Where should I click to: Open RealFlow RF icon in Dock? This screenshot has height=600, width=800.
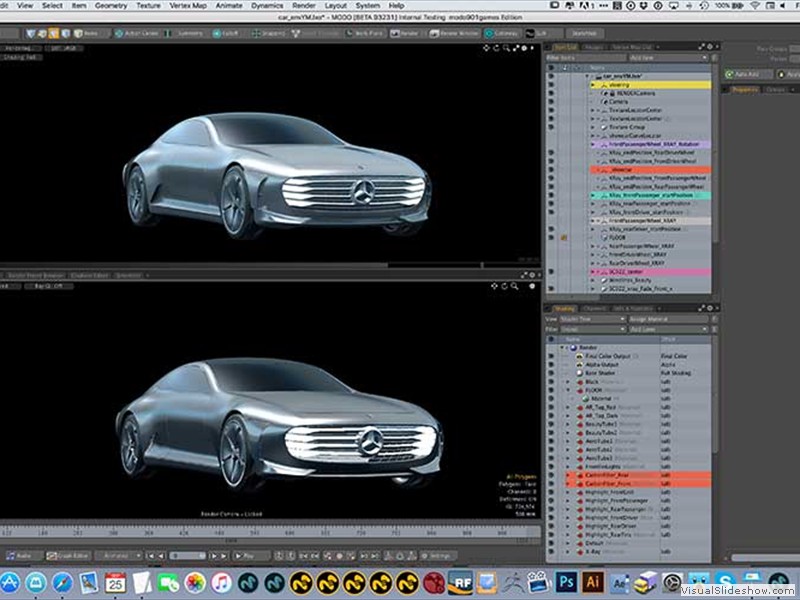point(460,582)
